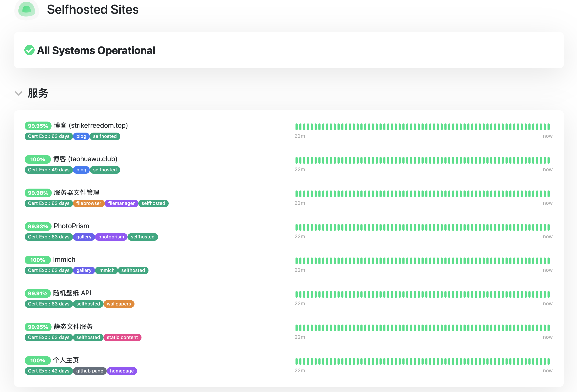Viewport: 577px width, 392px height.
Task: Click the orange filebrowser tag
Action: point(89,203)
